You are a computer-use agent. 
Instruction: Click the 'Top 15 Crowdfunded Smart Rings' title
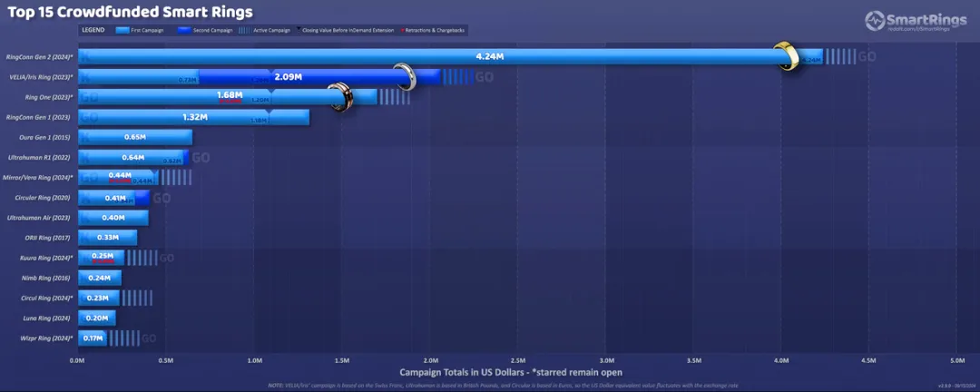[130, 13]
